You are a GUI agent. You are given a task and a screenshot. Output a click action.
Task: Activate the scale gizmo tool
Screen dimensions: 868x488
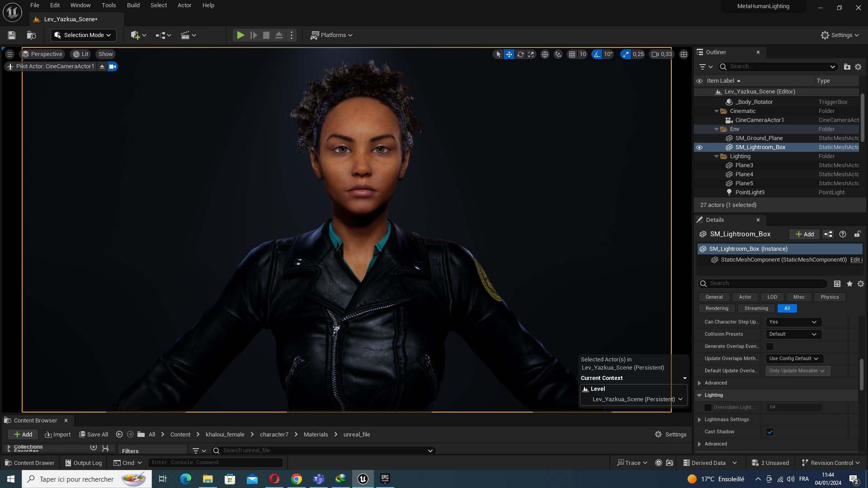pyautogui.click(x=531, y=54)
